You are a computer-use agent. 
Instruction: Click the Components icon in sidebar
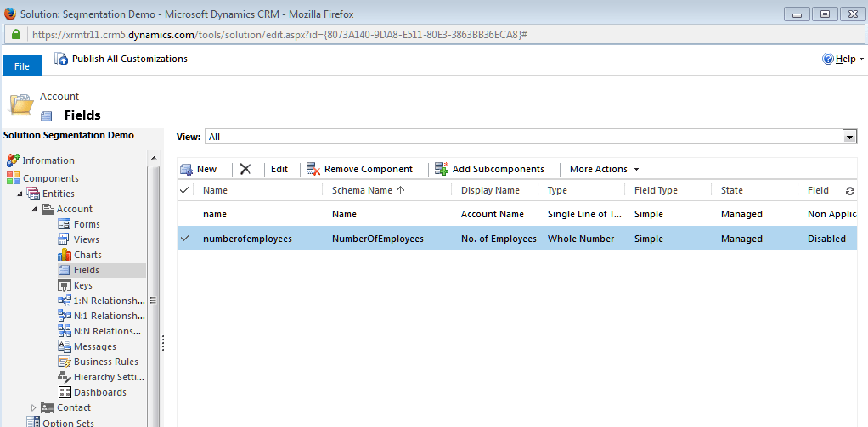pyautogui.click(x=14, y=178)
